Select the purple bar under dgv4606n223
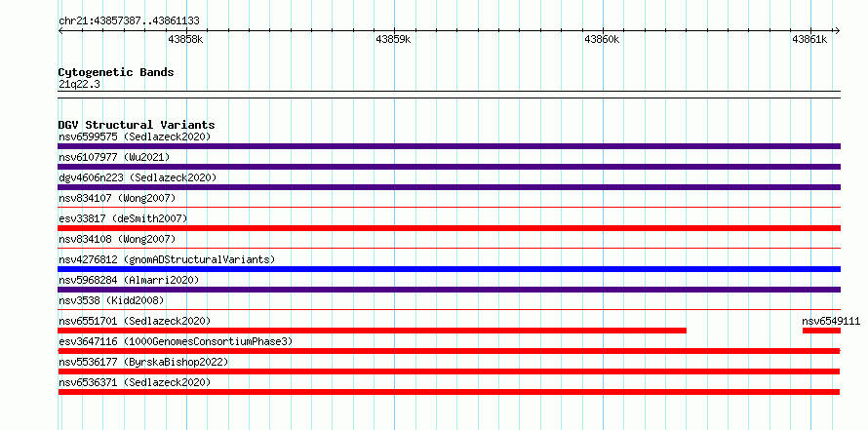 [x=449, y=187]
